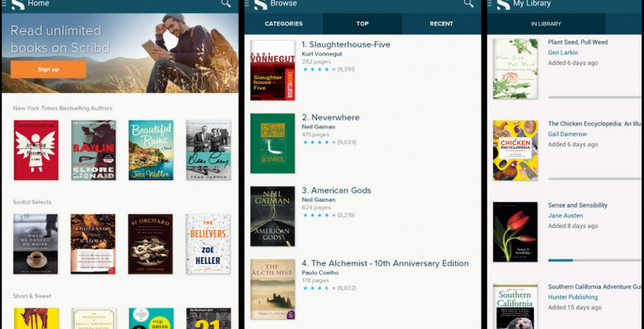
Task: Open Southern California guide cover
Action: 515,306
